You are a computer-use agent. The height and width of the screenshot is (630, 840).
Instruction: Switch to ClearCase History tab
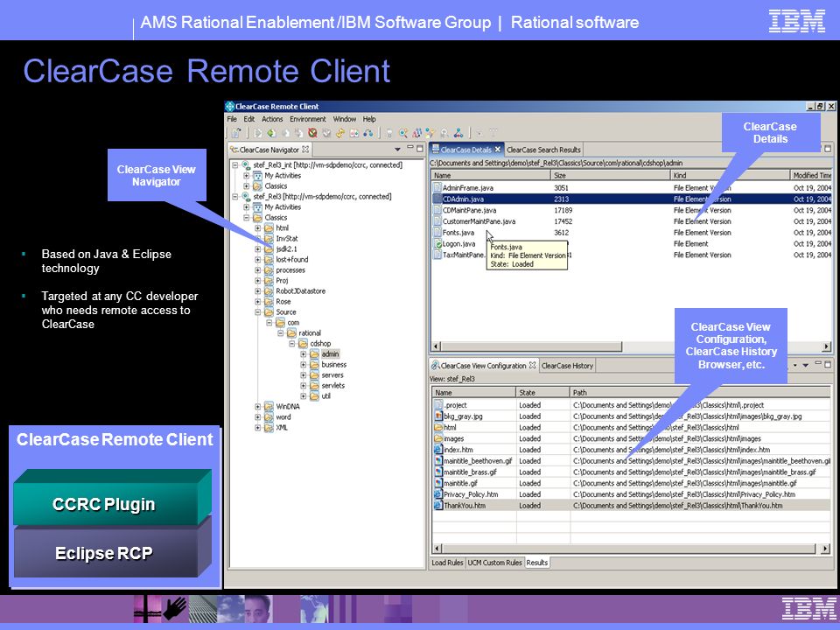click(x=567, y=366)
